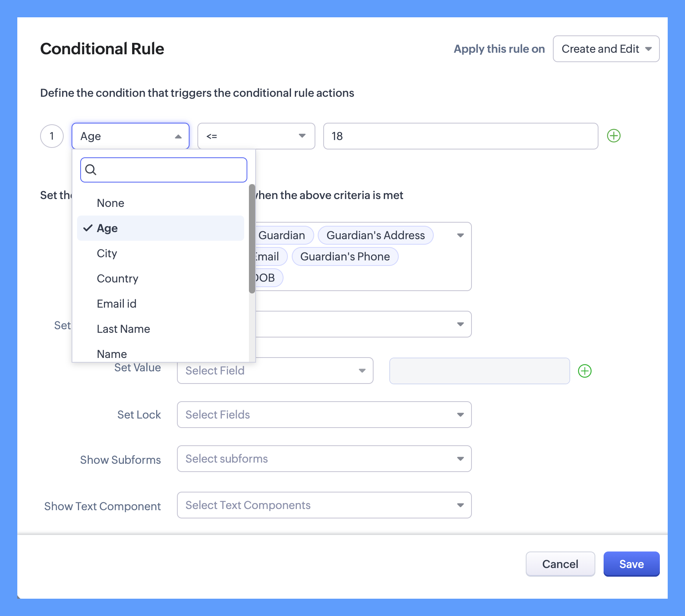Click the magnifier icon in the dropdown search
The width and height of the screenshot is (685, 616).
[x=91, y=170]
